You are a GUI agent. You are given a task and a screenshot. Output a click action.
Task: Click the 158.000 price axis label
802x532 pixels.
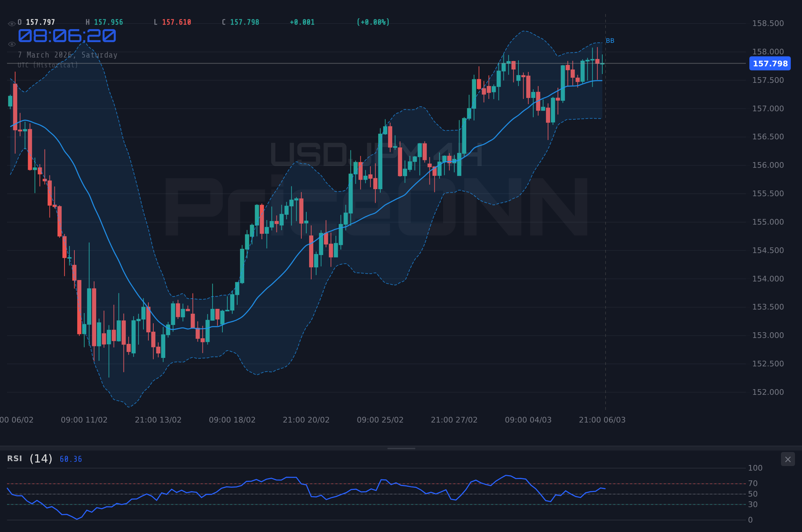pos(768,52)
